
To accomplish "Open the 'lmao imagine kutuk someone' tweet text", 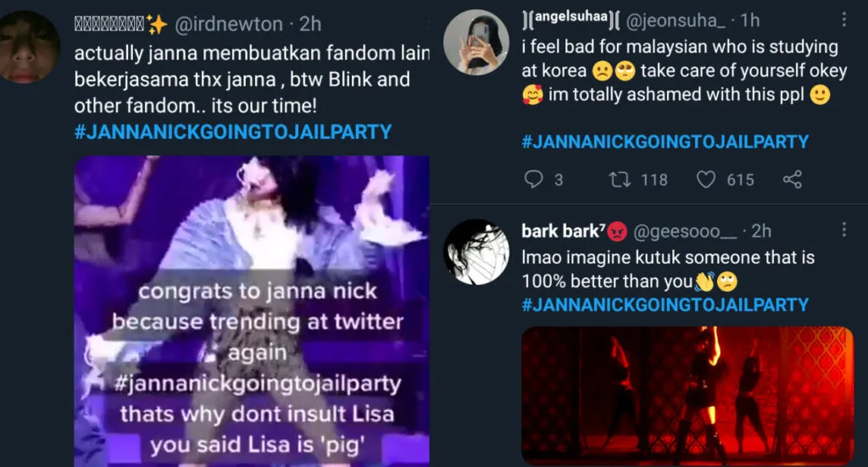I will (668, 270).
